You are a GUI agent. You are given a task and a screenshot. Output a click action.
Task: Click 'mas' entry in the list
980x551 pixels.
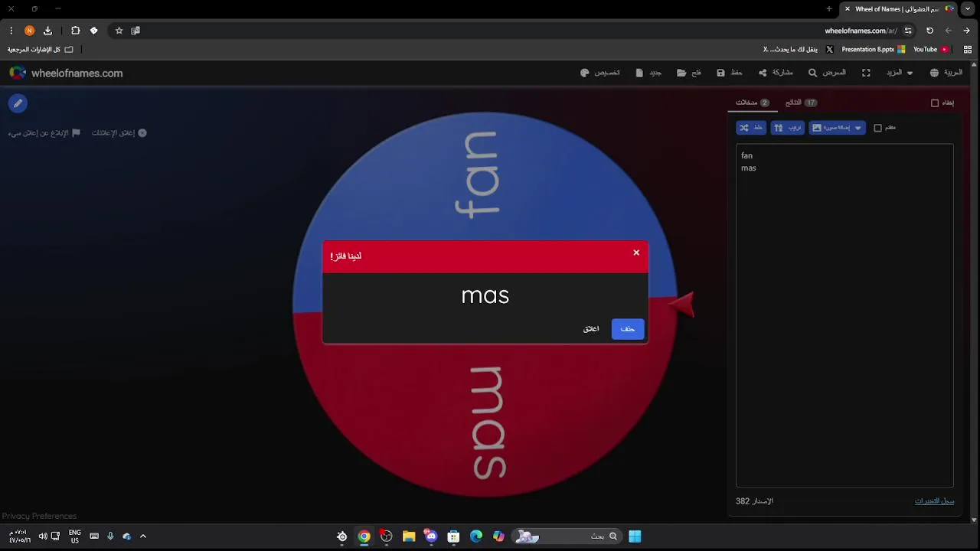click(749, 168)
